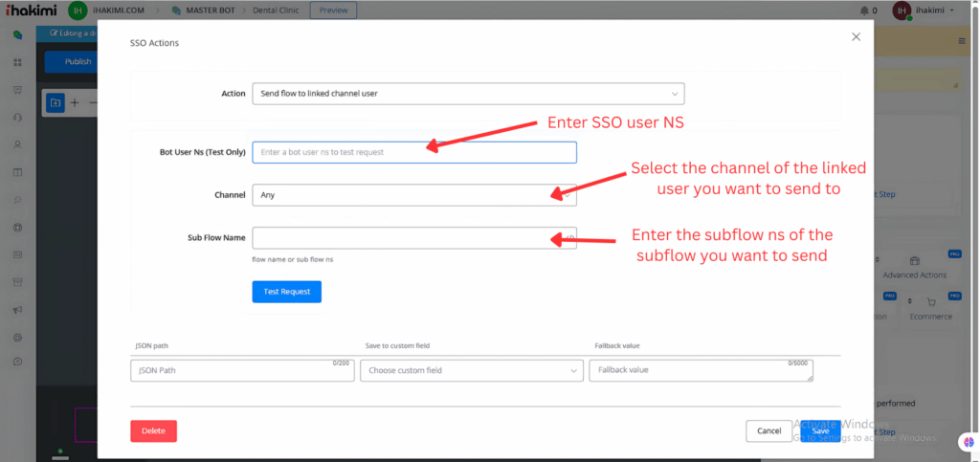
Task: Click the megaphone broadcast icon in sidebar
Action: [17, 310]
